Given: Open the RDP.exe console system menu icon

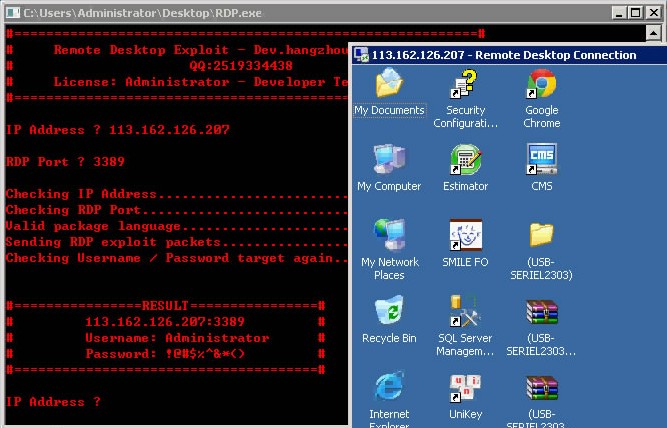Looking at the screenshot, I should coord(12,13).
